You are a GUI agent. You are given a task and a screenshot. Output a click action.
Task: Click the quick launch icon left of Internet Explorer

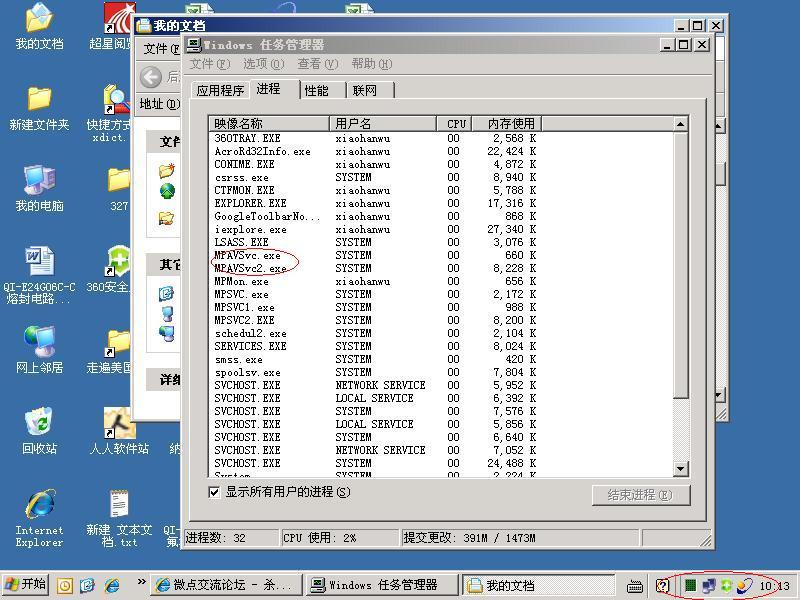tap(88, 585)
